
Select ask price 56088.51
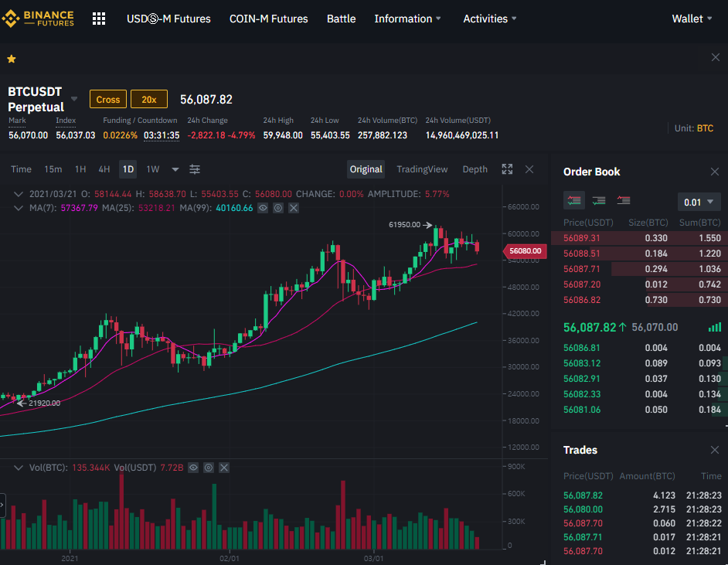(x=581, y=254)
